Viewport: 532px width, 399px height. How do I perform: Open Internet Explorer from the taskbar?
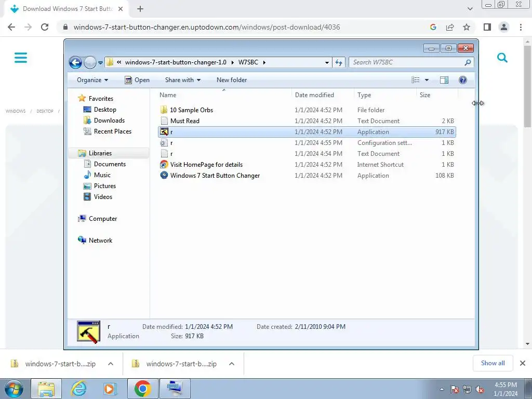click(x=78, y=389)
